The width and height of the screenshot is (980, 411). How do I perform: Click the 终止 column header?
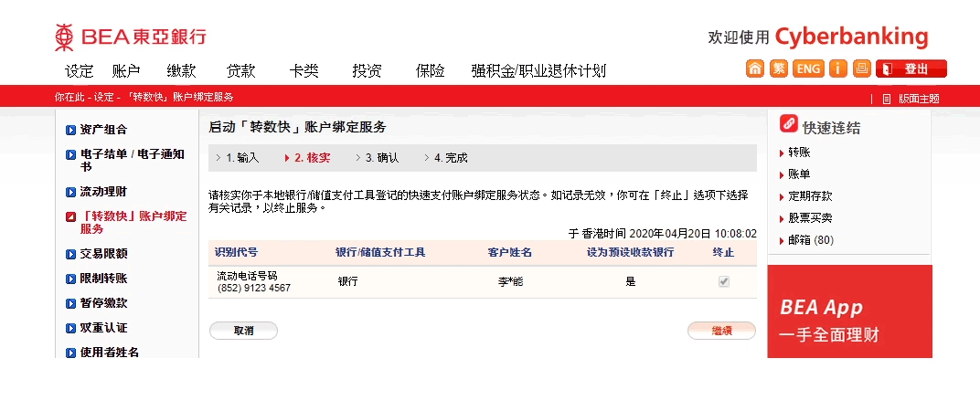[724, 252]
